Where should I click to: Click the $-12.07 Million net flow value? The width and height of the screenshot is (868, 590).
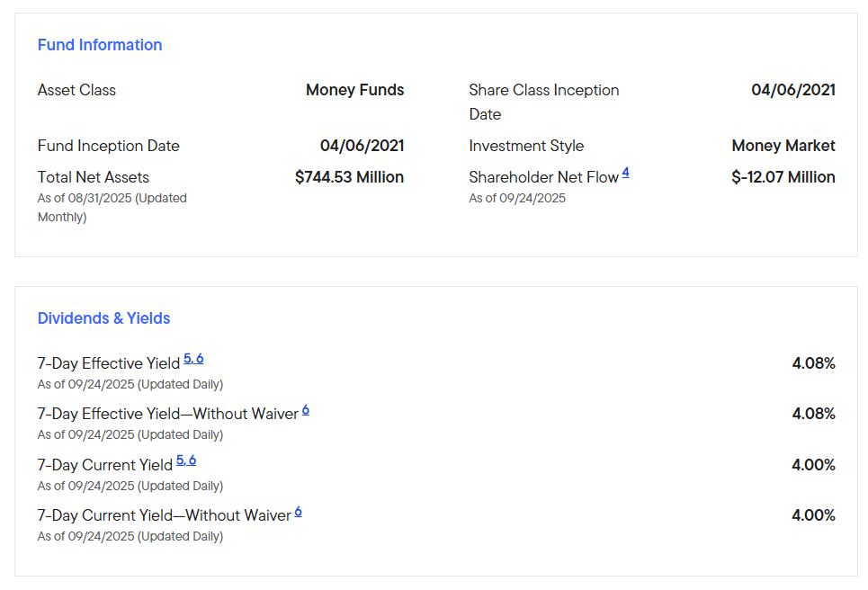(783, 177)
